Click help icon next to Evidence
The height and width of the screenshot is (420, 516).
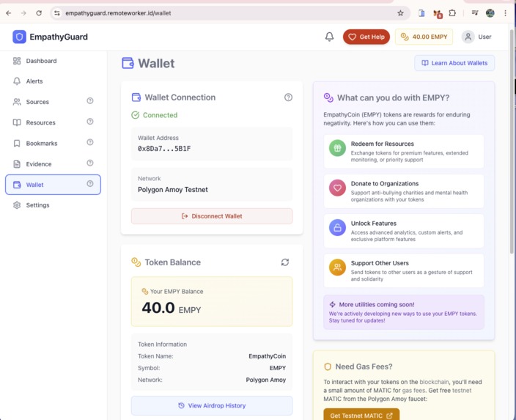[90, 163]
